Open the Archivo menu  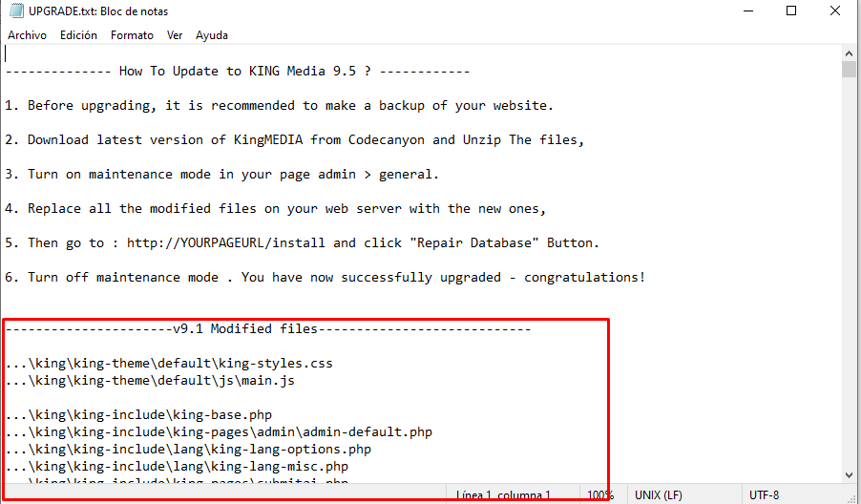point(27,35)
